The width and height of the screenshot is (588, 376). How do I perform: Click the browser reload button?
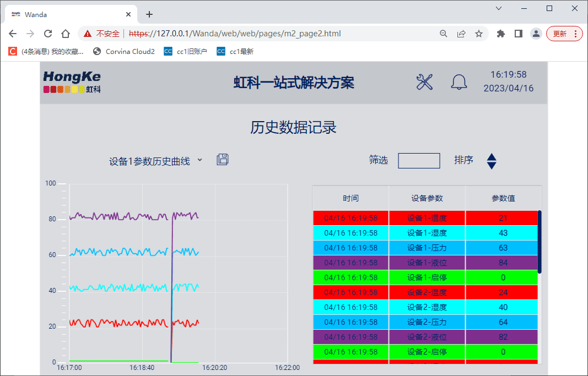point(48,34)
